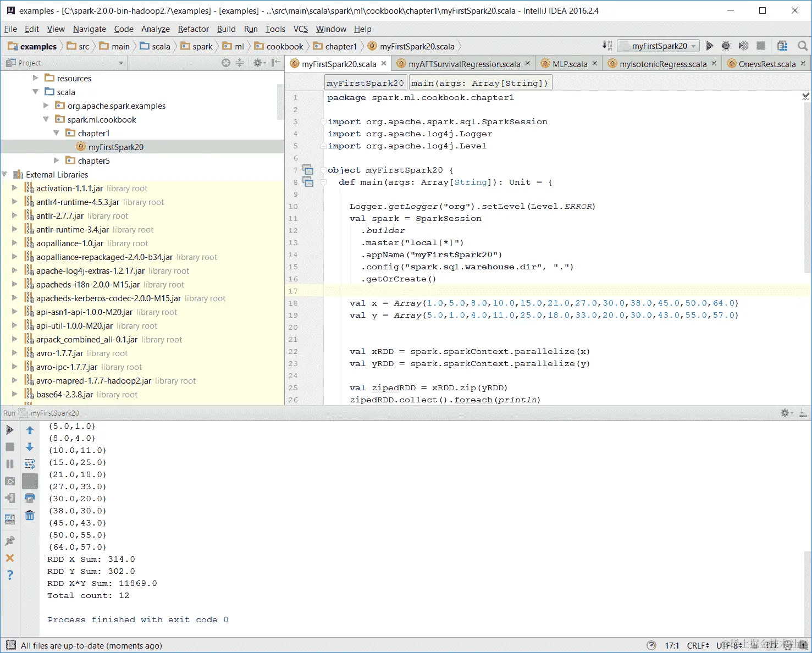The image size is (812, 653).
Task: Click the Stop square in main toolbar
Action: pos(761,46)
